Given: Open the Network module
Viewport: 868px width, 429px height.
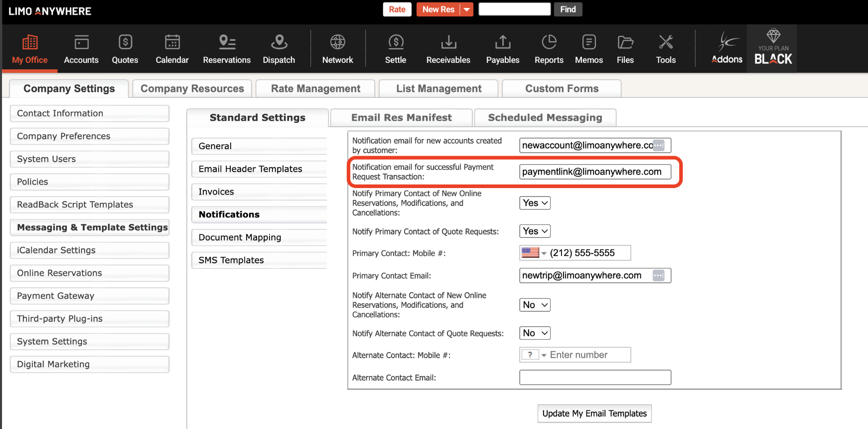Looking at the screenshot, I should 338,49.
